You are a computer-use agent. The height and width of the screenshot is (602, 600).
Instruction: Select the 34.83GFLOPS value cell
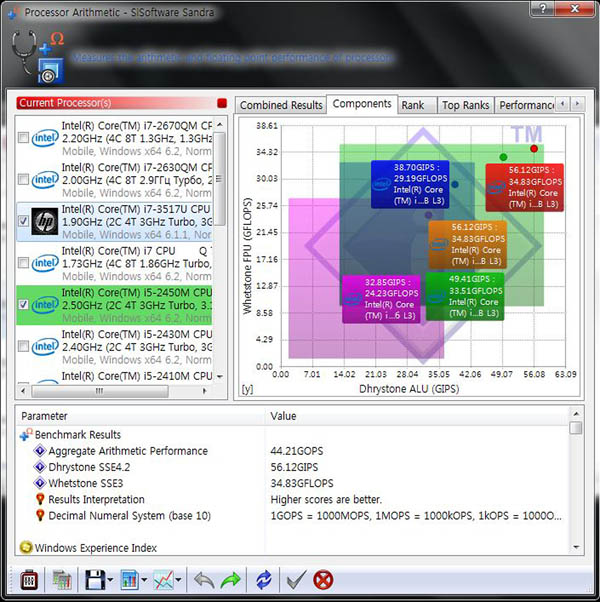point(302,483)
